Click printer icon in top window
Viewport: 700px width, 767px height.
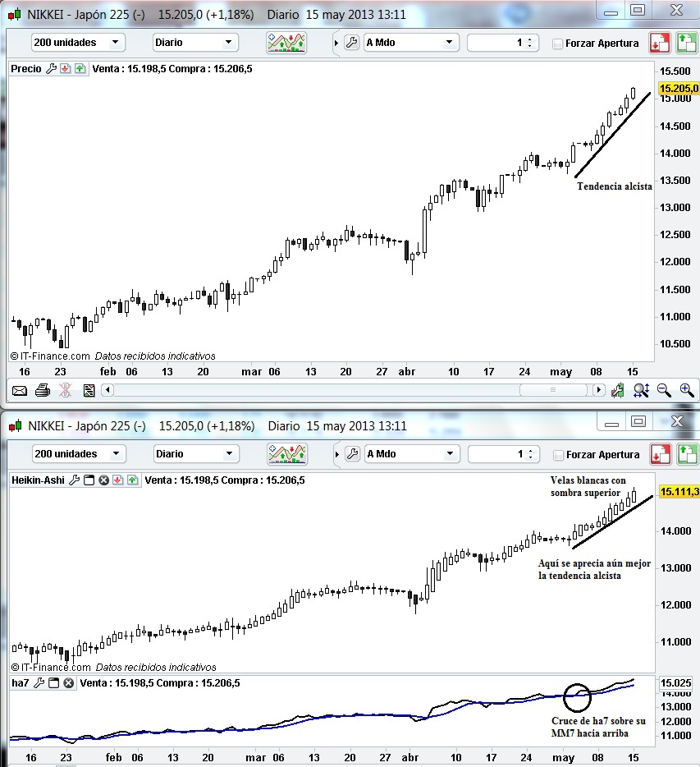tap(43, 390)
